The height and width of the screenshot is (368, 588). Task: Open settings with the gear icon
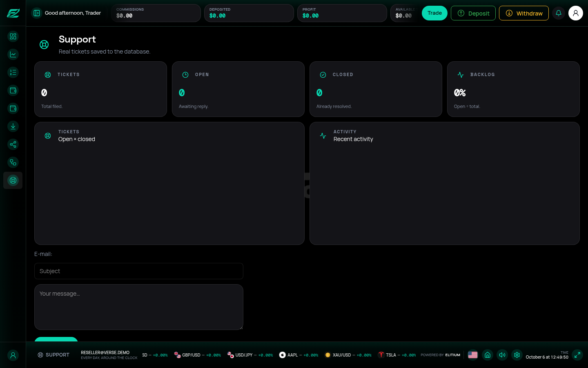[517, 355]
